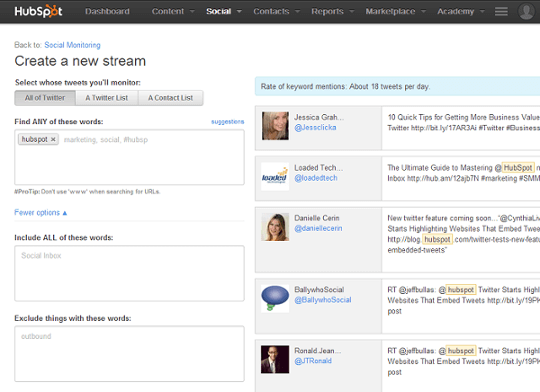The width and height of the screenshot is (540, 392).
Task: Click the Loaded Tech... name
Action: coord(318,168)
